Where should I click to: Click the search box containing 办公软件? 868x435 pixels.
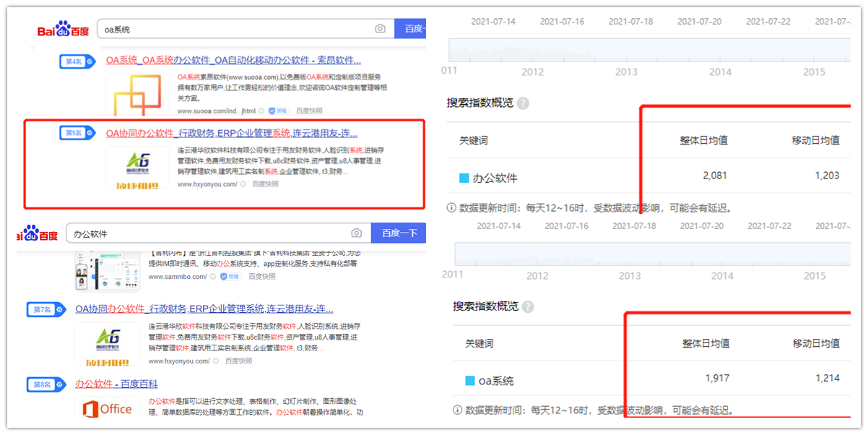coord(218,233)
